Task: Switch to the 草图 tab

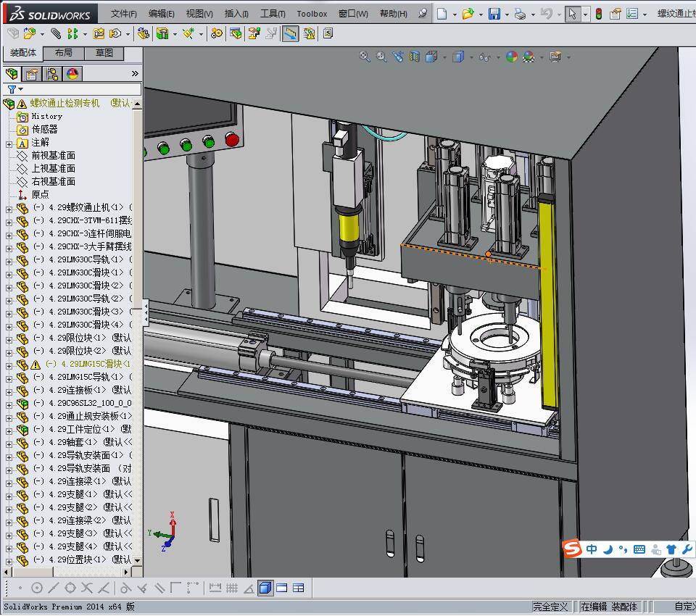Action: [104, 53]
